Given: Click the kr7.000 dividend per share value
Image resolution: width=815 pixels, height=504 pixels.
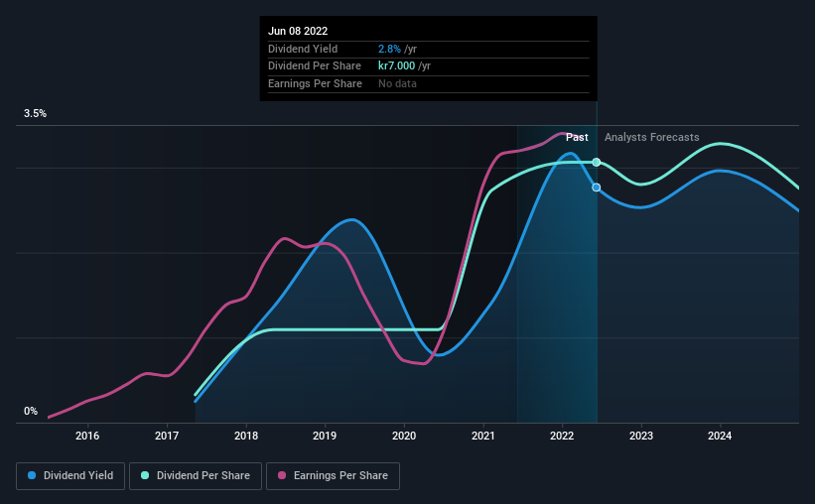Looking at the screenshot, I should (397, 66).
